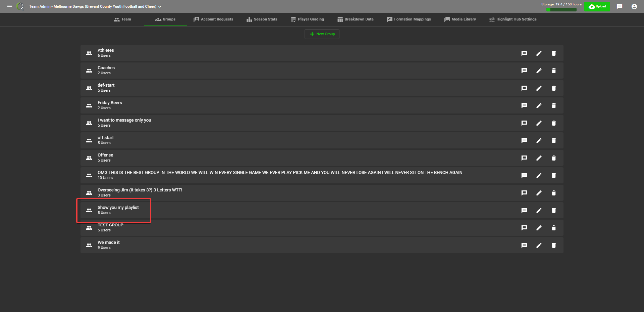Delete the Coaches group
644x312 pixels.
coord(554,71)
